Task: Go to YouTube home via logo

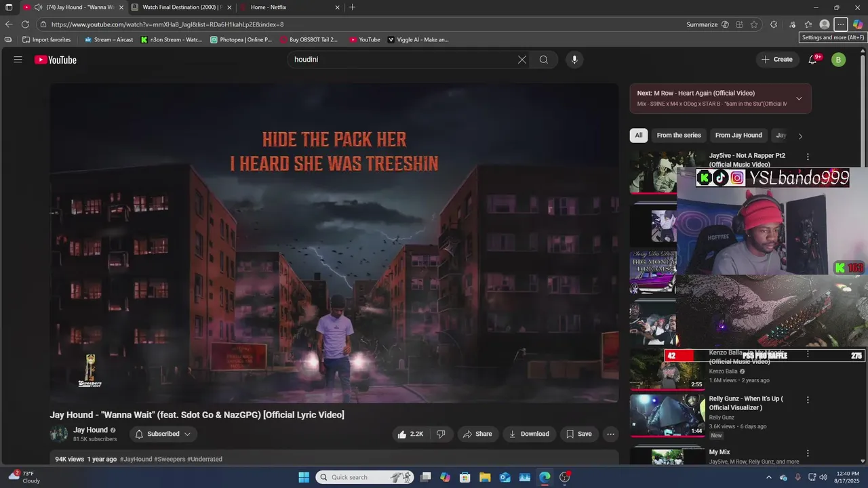Action: 56,60
